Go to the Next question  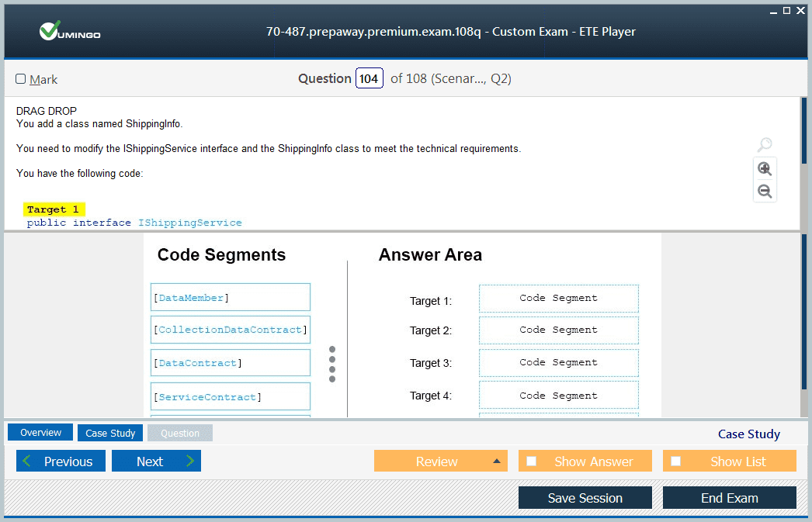[x=156, y=461]
